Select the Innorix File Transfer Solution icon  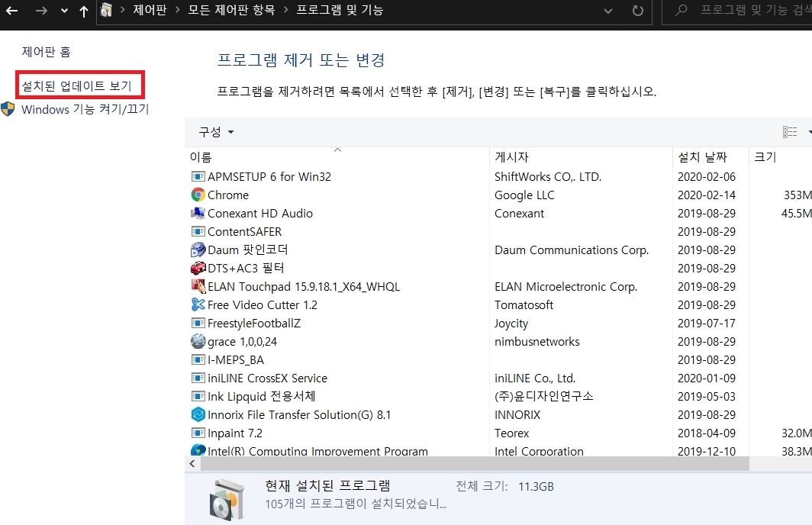(198, 414)
